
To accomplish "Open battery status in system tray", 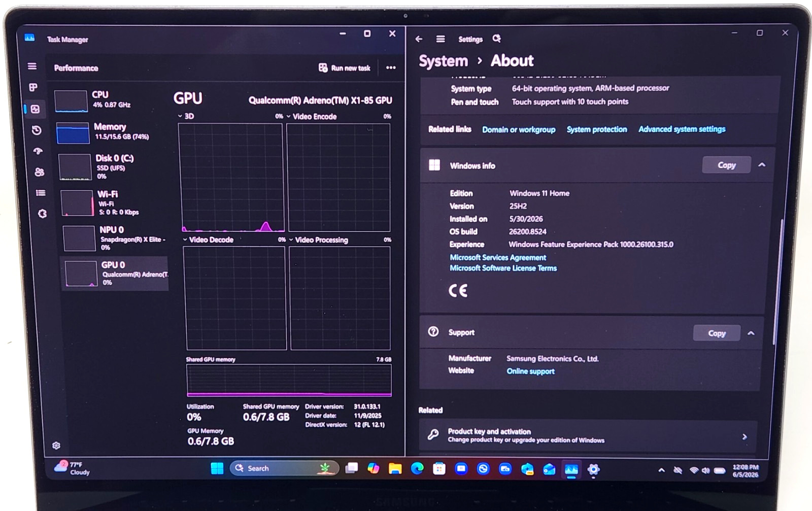I will tap(720, 471).
